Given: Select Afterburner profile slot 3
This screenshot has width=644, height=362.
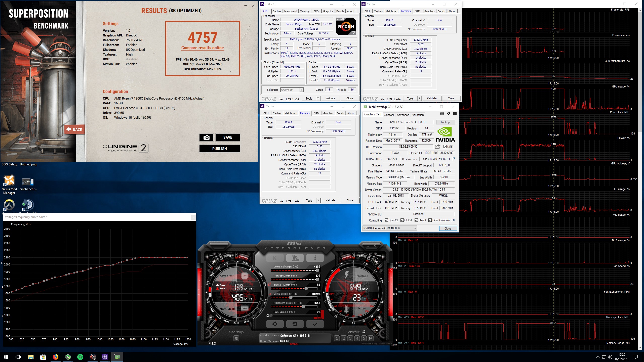Looking at the screenshot, I should pos(350,338).
